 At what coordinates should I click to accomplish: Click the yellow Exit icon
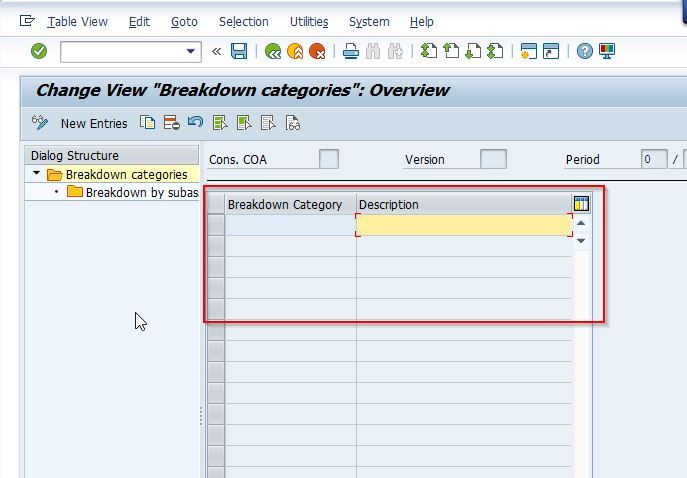[x=295, y=51]
